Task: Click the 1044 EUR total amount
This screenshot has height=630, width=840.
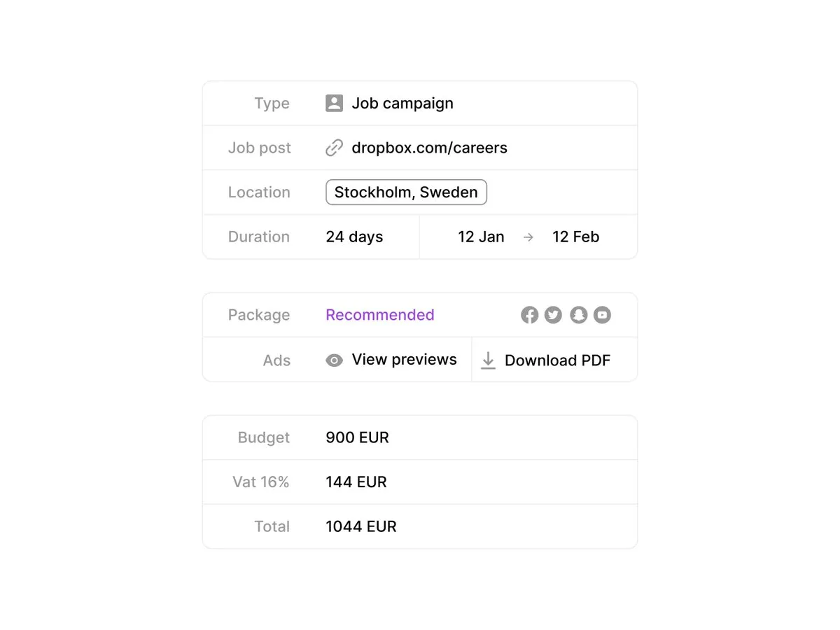Action: pos(361,526)
